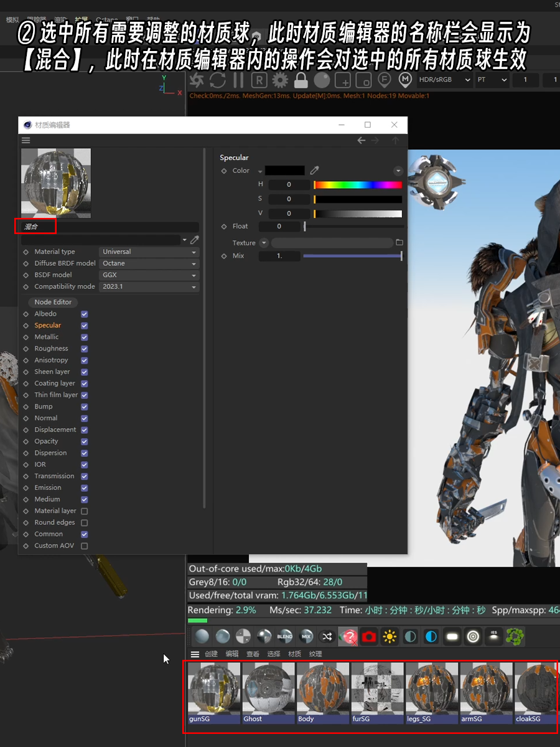The height and width of the screenshot is (747, 560).
Task: Open the 编辑 menu in material manager
Action: pos(232,654)
